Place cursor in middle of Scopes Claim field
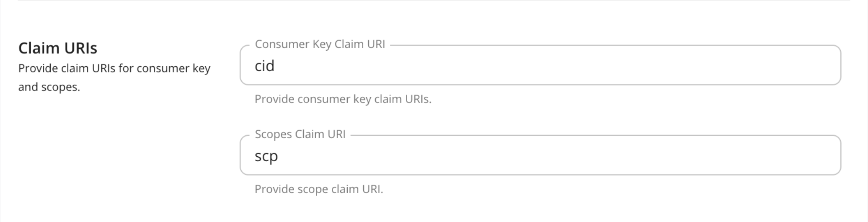 pyautogui.click(x=540, y=156)
